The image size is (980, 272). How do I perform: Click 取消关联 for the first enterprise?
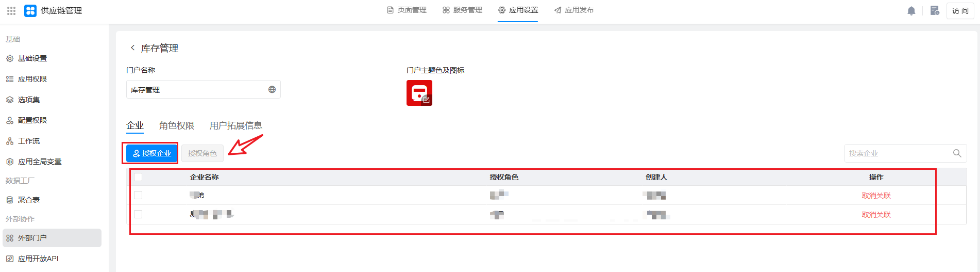click(x=876, y=196)
